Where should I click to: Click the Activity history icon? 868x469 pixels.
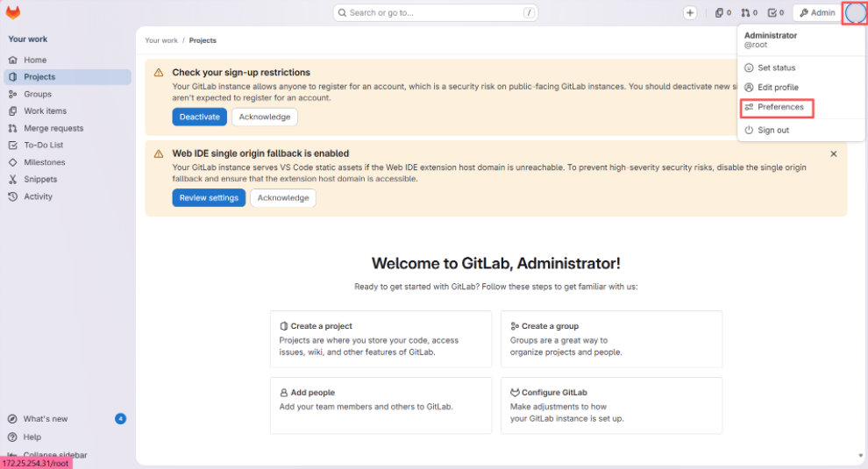point(13,196)
